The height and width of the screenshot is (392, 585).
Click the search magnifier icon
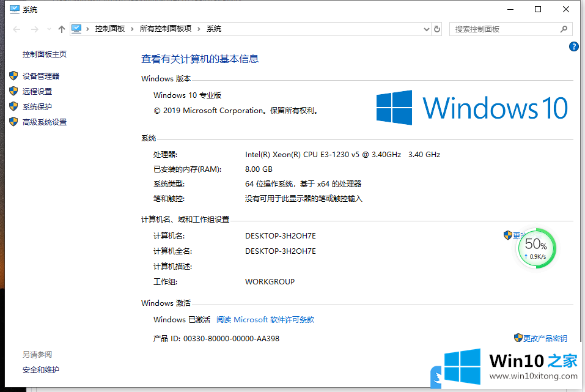[x=564, y=29]
